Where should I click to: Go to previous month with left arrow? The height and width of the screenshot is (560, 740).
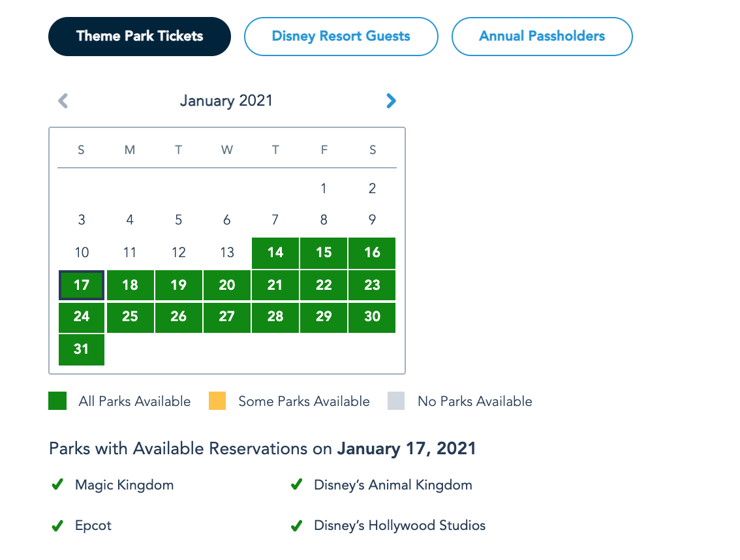[x=63, y=101]
